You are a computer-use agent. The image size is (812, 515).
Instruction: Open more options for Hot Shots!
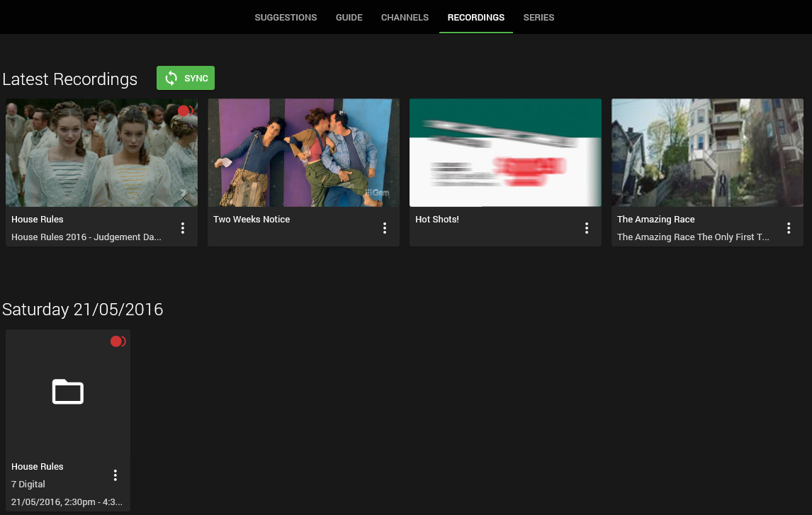click(x=587, y=228)
